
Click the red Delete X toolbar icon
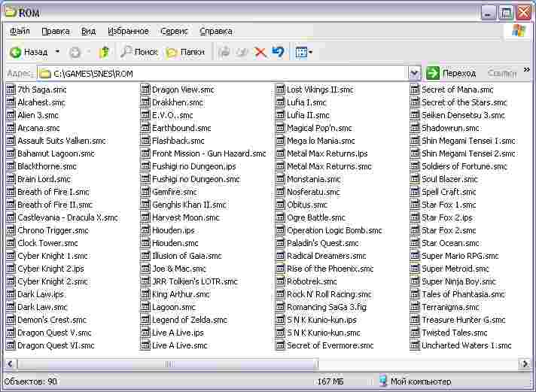(260, 52)
